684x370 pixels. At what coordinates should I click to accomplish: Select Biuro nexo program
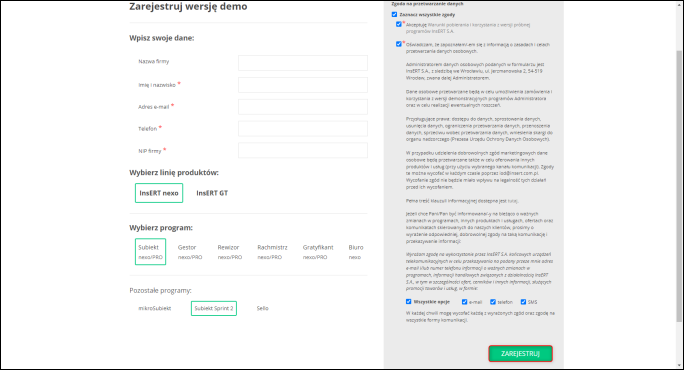click(x=356, y=252)
